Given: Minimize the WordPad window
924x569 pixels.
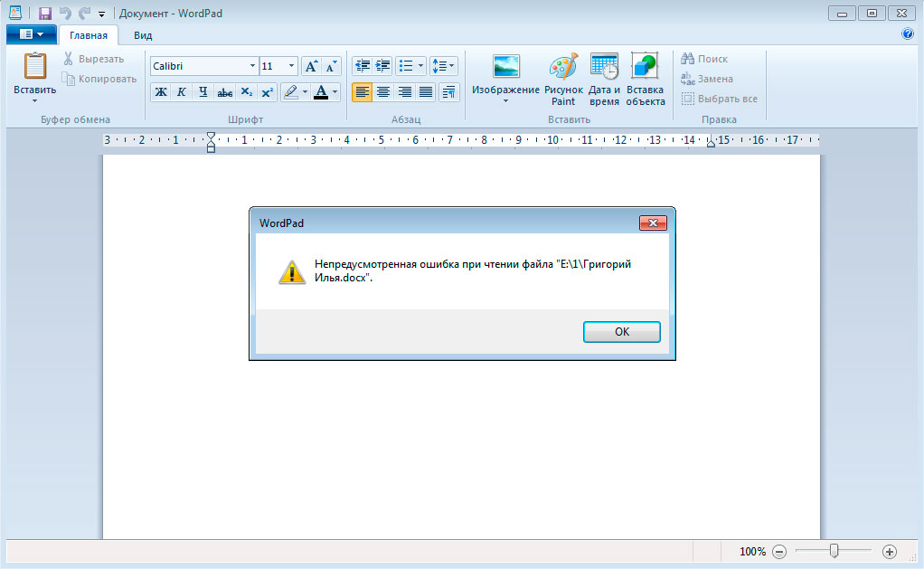Looking at the screenshot, I should tap(842, 13).
